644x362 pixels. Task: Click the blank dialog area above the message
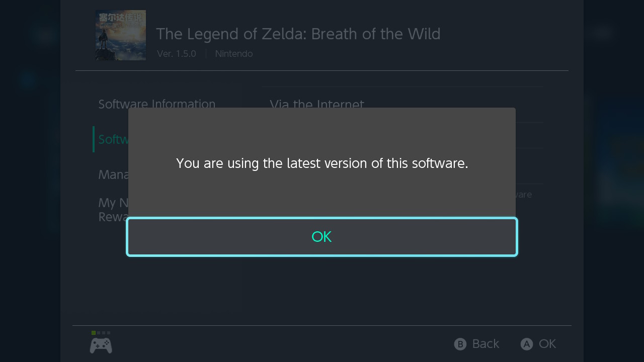point(322,128)
